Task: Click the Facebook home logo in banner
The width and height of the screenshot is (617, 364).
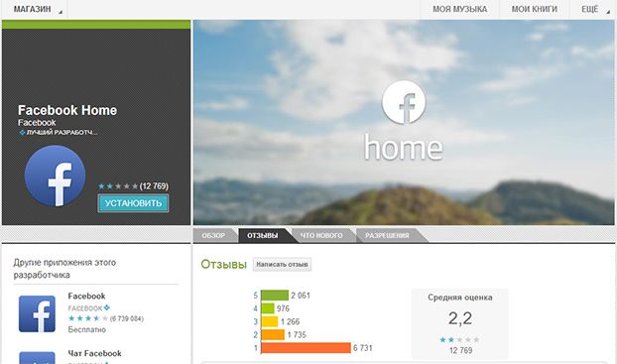Action: pos(404,121)
